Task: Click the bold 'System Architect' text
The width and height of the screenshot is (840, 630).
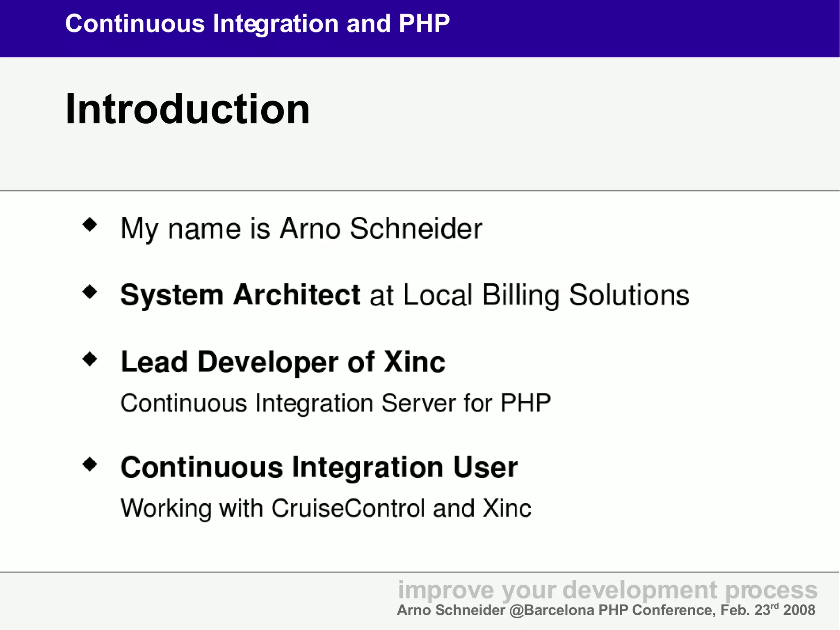Action: 240,295
